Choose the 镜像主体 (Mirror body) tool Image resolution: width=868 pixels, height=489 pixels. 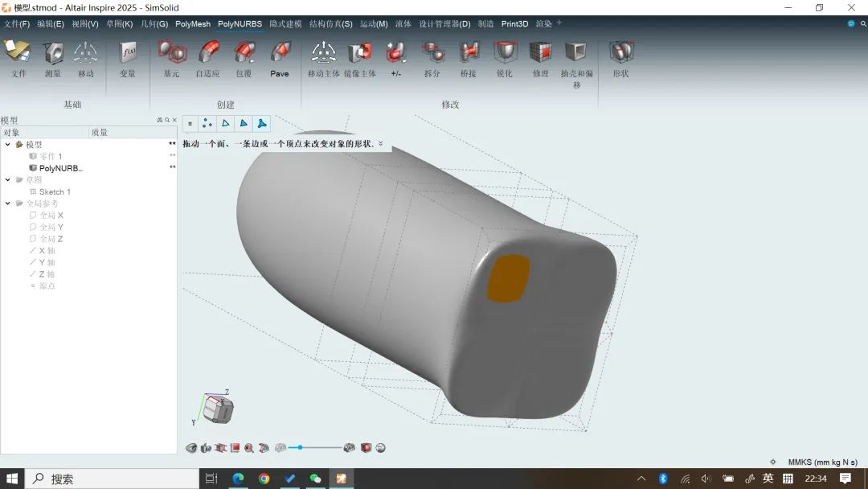(x=359, y=55)
